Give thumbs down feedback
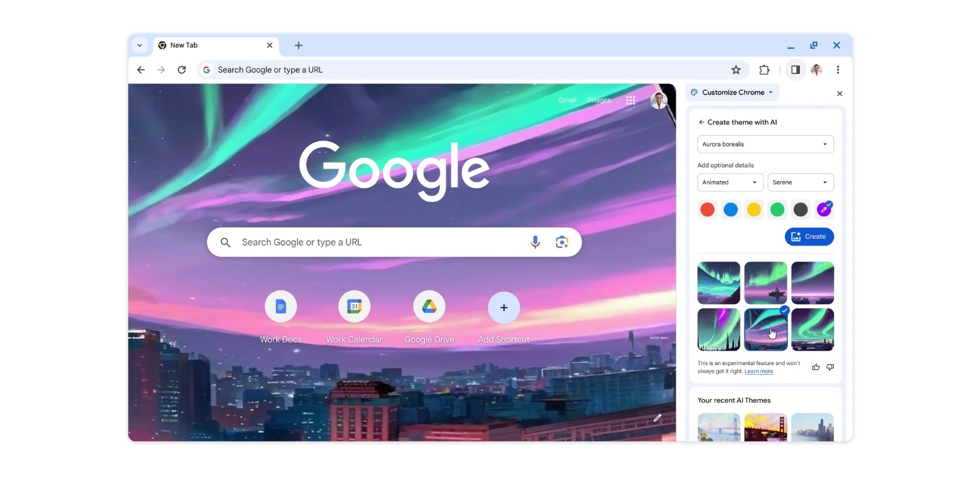This screenshot has width=980, height=496. (x=830, y=367)
